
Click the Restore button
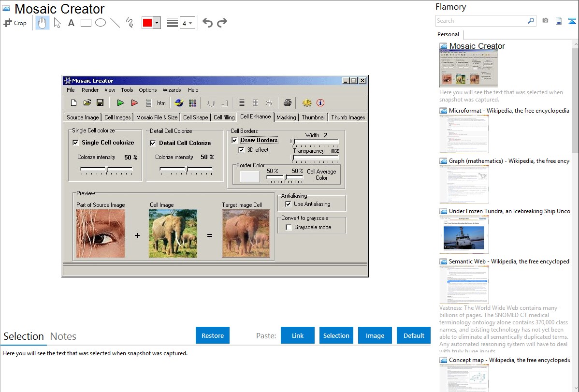(x=213, y=335)
